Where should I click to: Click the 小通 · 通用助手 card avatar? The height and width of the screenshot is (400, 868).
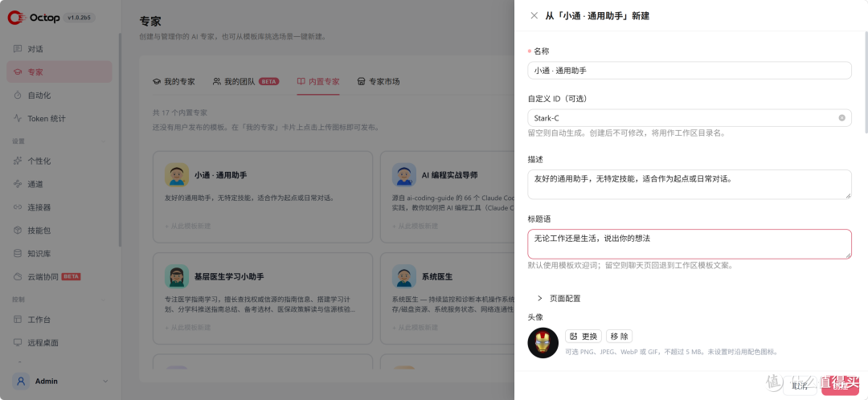(177, 175)
